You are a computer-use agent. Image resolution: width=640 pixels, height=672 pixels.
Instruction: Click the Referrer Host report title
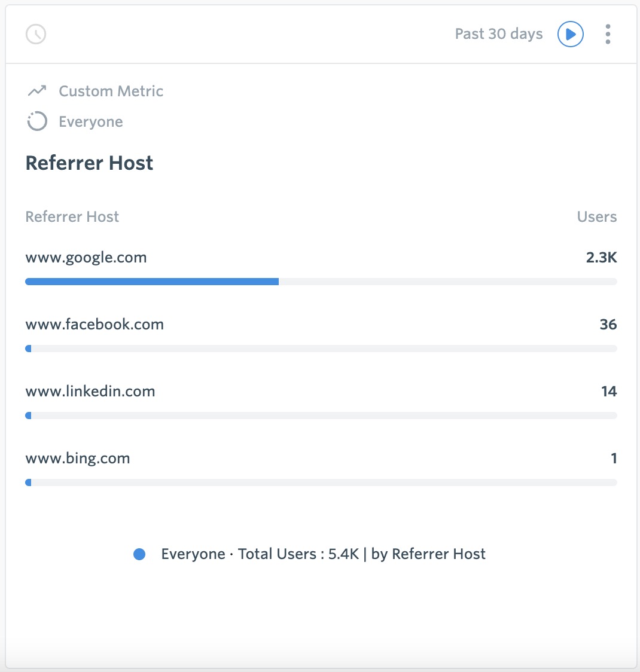pos(89,163)
